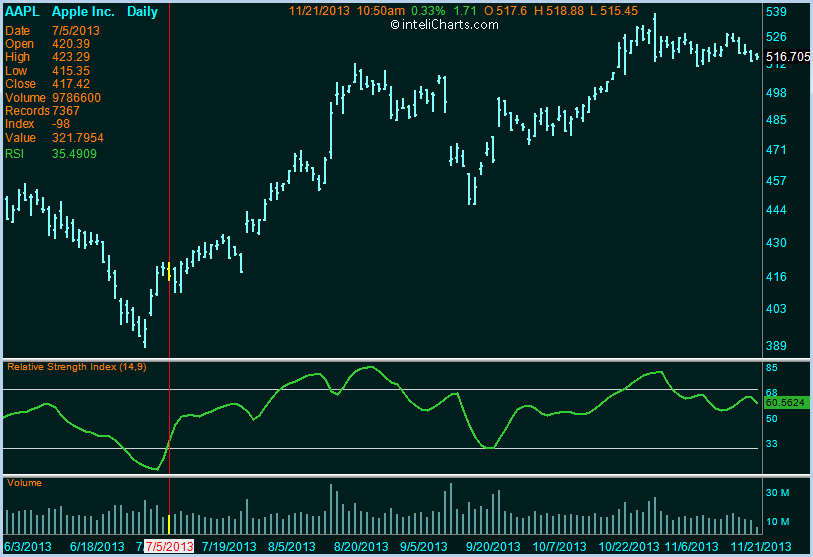The image size is (813, 557).
Task: Click the 457 price axis label
Action: 776,181
